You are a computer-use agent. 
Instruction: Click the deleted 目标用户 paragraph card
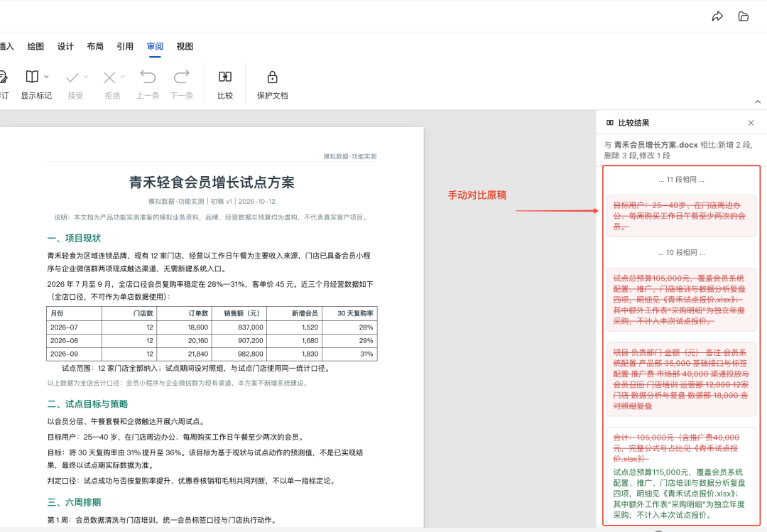pyautogui.click(x=681, y=216)
